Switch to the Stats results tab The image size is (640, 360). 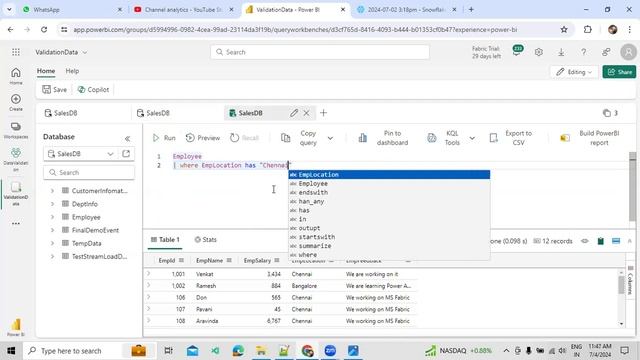[205, 240]
